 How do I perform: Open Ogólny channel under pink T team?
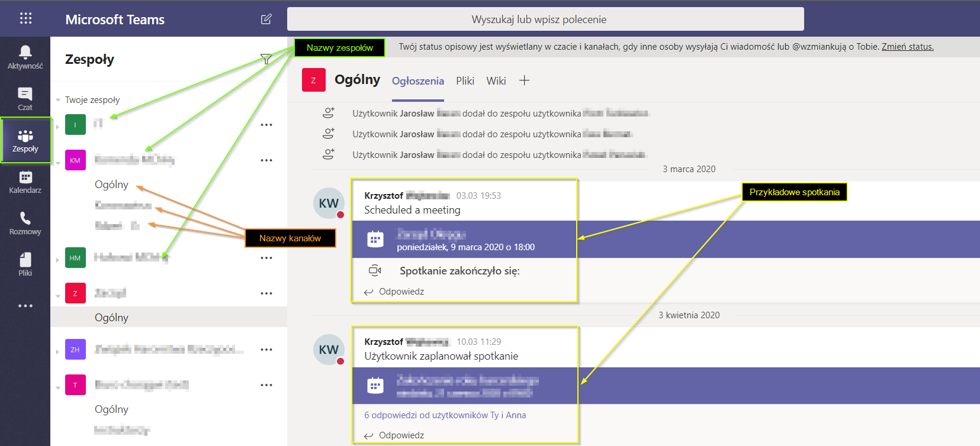click(111, 409)
